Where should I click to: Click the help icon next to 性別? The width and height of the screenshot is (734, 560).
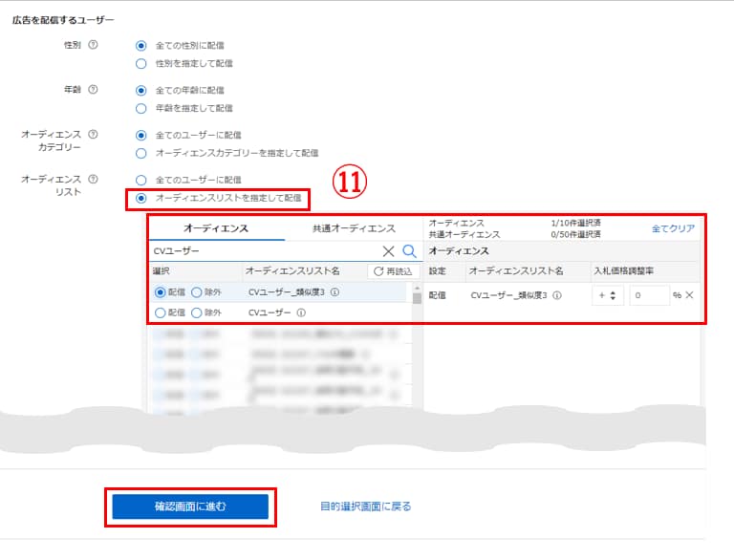(93, 45)
